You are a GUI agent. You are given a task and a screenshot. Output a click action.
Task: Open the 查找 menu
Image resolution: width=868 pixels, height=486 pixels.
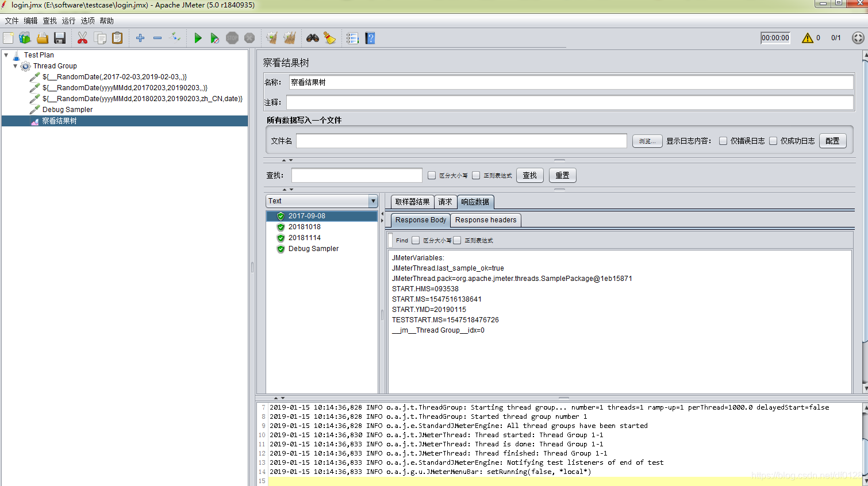pyautogui.click(x=50, y=21)
